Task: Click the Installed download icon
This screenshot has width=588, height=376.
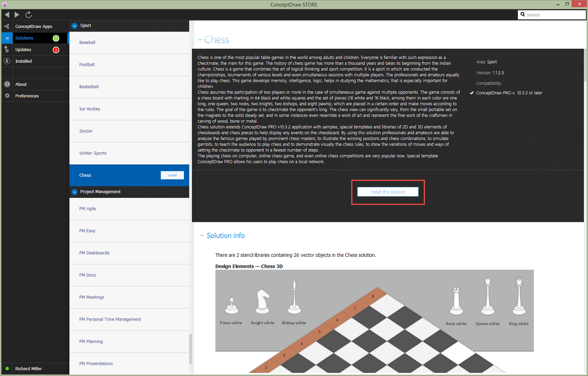Action: (x=7, y=61)
